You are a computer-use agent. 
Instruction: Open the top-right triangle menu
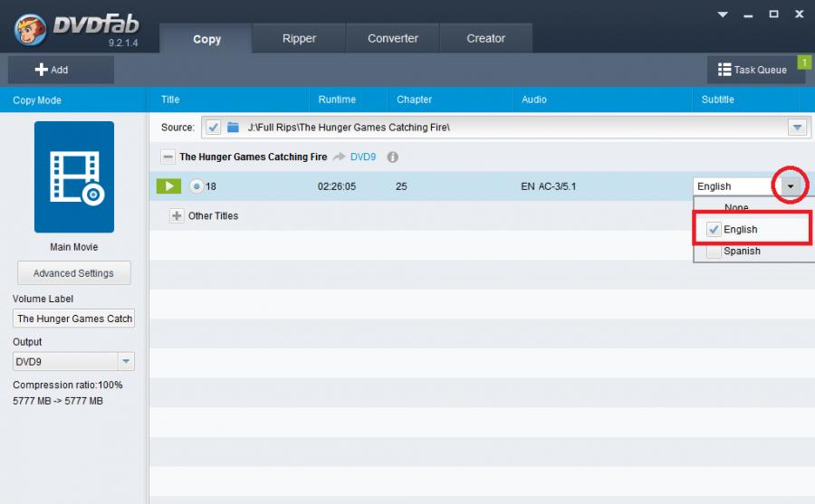[x=723, y=14]
